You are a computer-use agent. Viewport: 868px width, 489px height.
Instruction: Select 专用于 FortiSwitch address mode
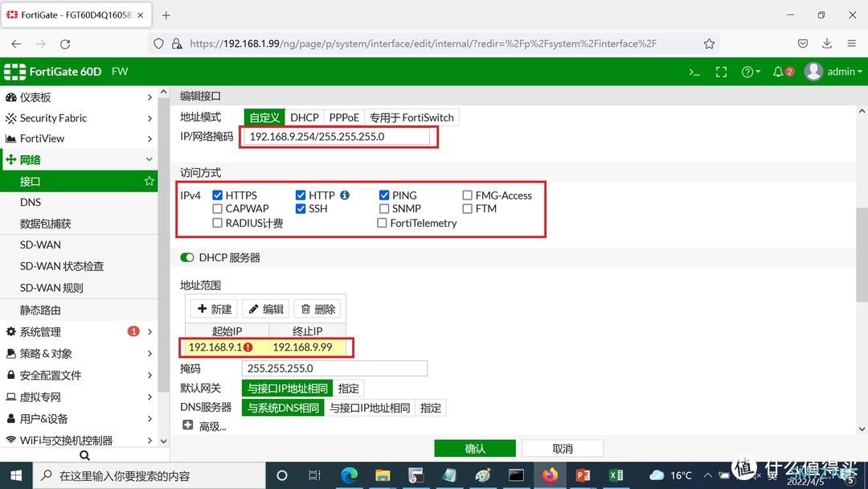[x=411, y=117]
